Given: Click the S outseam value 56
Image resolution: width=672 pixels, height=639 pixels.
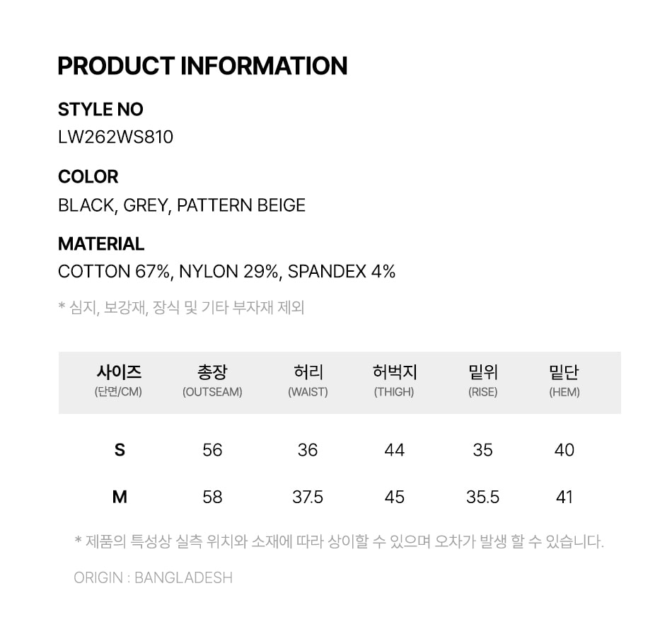Looking at the screenshot, I should 212,450.
